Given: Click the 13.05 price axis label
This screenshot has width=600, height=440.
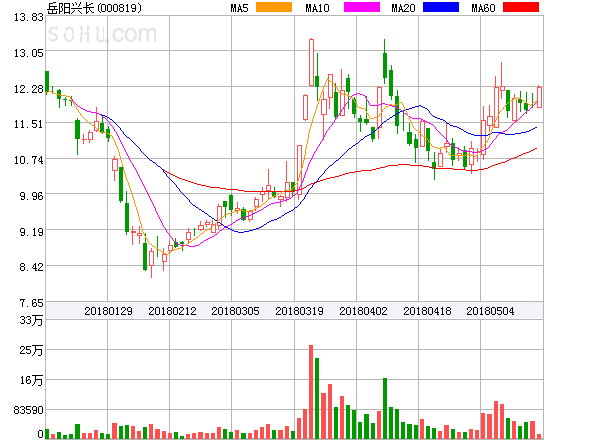Looking at the screenshot, I should (29, 53).
